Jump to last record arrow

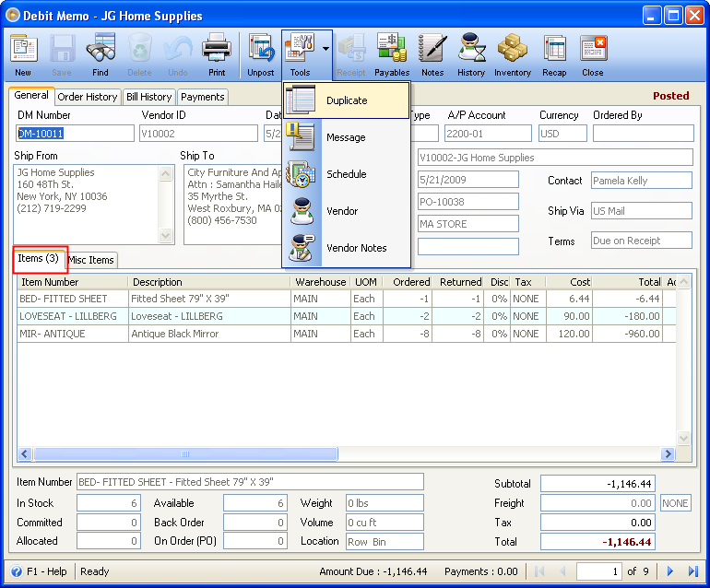pos(692,571)
